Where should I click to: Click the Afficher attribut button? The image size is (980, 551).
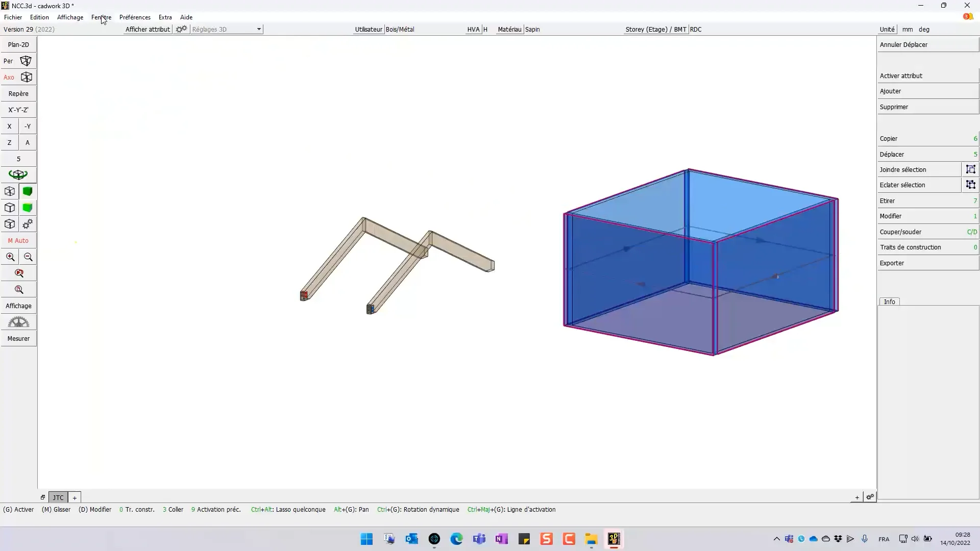(x=147, y=29)
